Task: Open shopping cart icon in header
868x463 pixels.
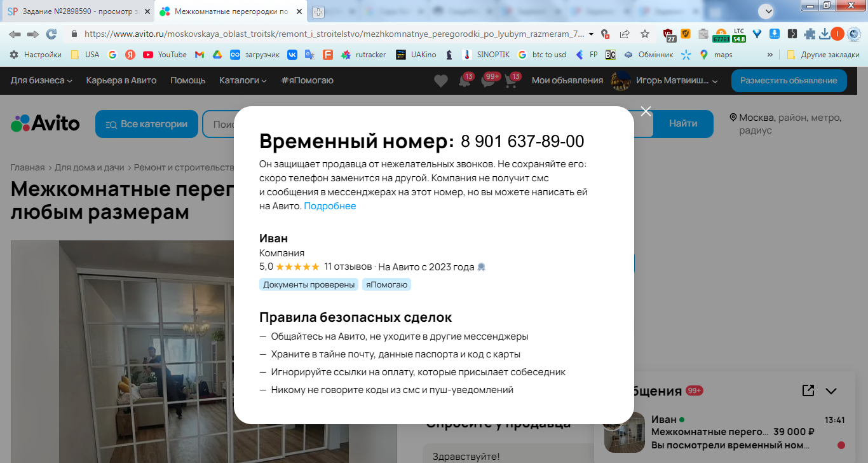Action: [511, 81]
